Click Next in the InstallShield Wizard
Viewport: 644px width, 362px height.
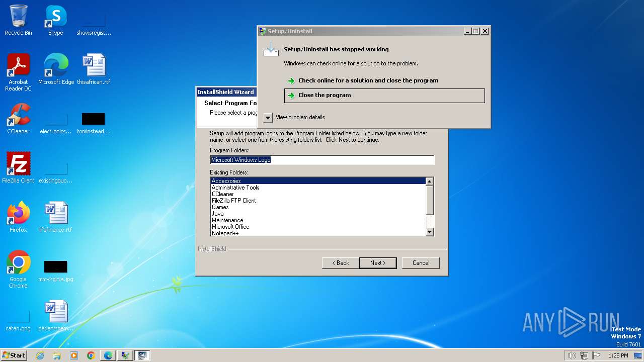(x=378, y=263)
